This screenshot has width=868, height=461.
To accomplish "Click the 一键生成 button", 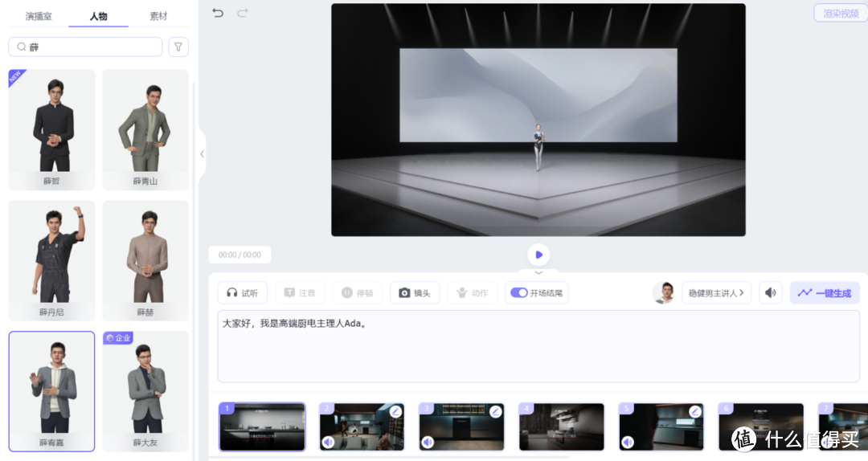I will coord(825,293).
